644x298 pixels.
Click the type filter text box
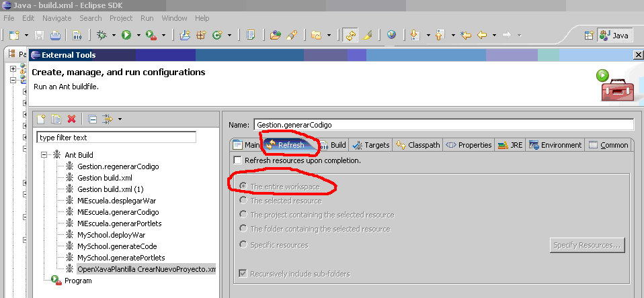click(116, 138)
